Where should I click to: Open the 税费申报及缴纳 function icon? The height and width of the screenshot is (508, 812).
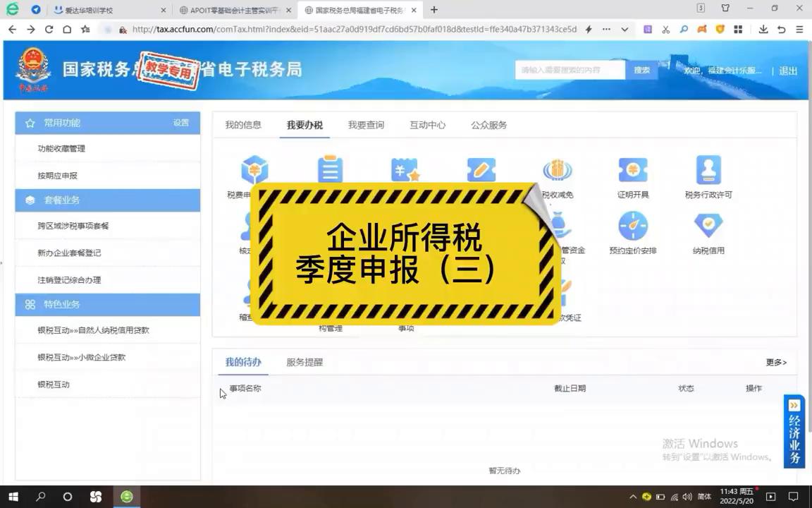[x=254, y=169]
